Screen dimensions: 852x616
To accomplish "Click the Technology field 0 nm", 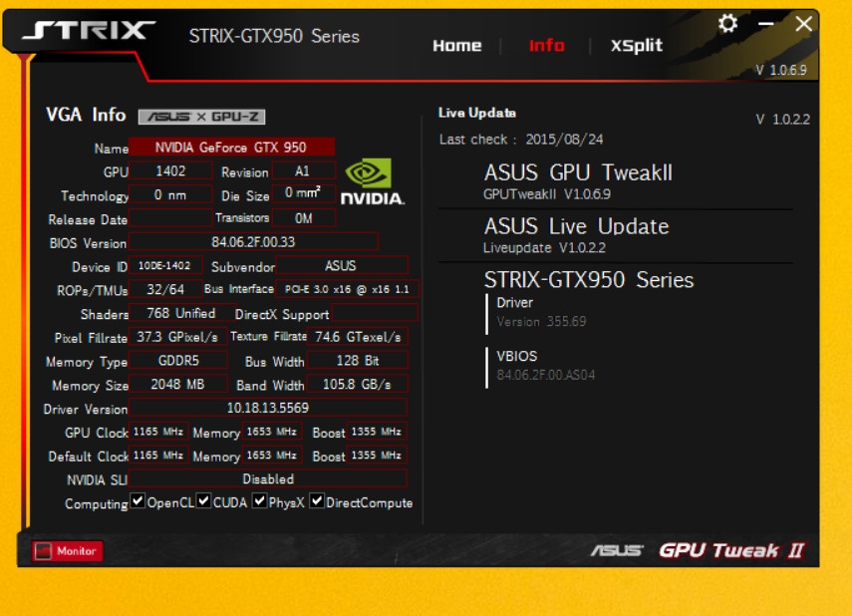I will (x=170, y=194).
